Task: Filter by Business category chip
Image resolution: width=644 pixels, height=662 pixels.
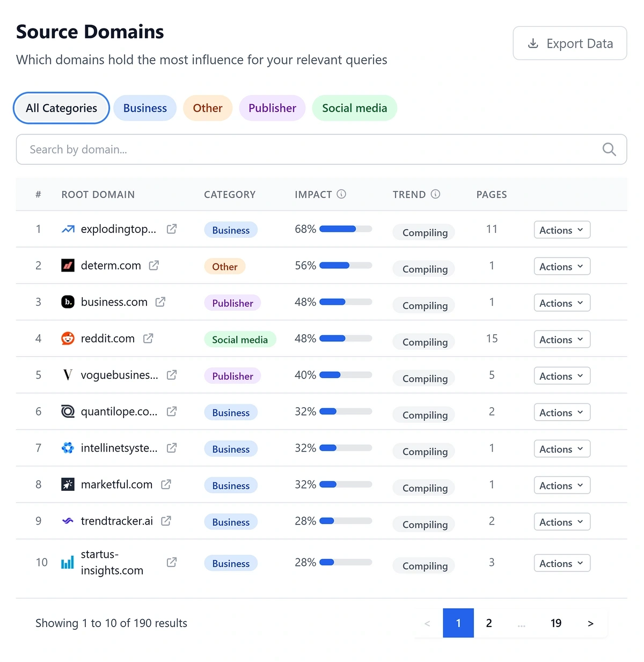Action: tap(145, 108)
